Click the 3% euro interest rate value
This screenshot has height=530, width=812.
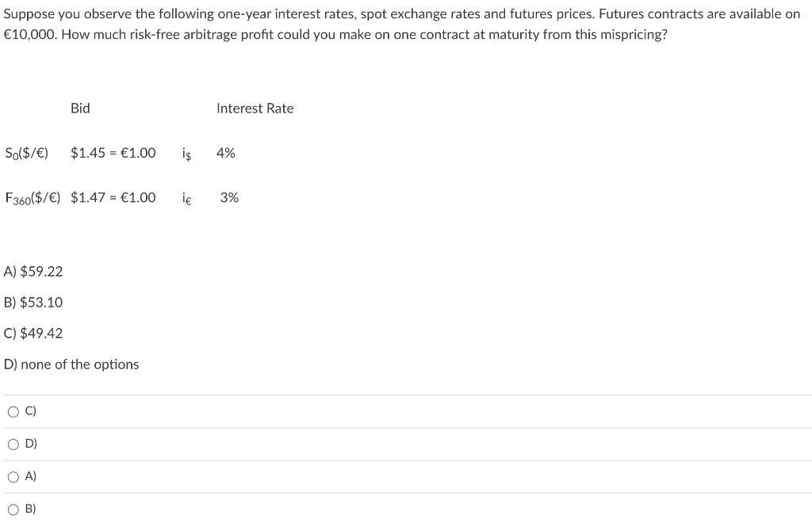(229, 198)
